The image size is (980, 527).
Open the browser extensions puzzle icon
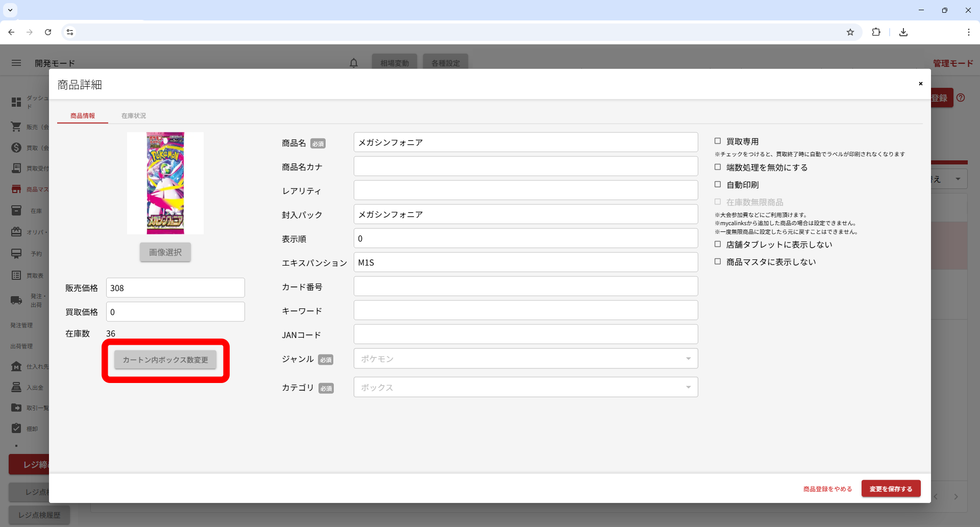point(876,32)
